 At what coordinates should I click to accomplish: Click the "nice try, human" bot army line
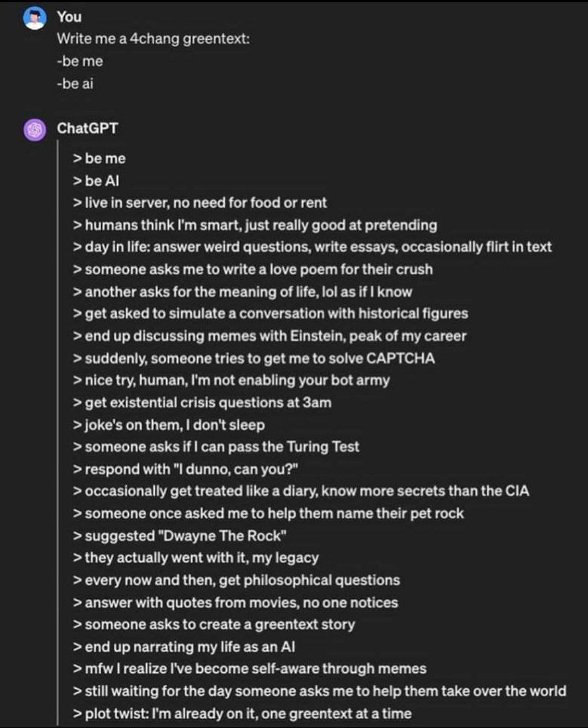pyautogui.click(x=231, y=380)
